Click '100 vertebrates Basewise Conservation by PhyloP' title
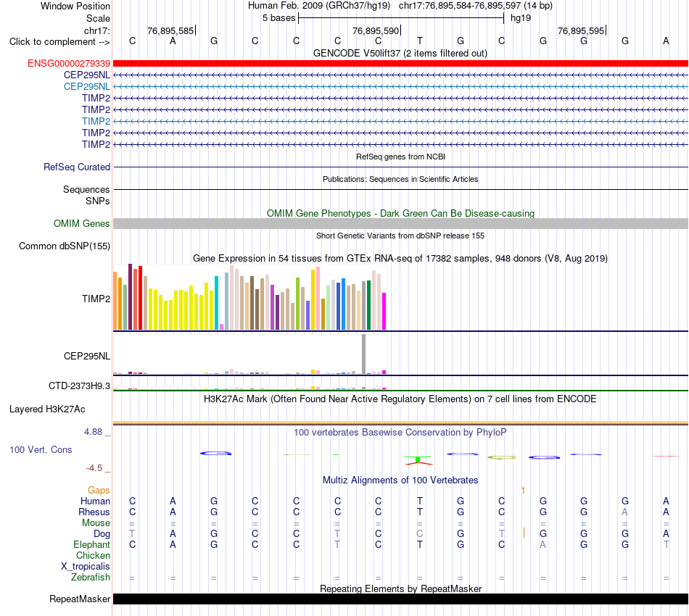This screenshot has height=616, width=689. pyautogui.click(x=400, y=433)
